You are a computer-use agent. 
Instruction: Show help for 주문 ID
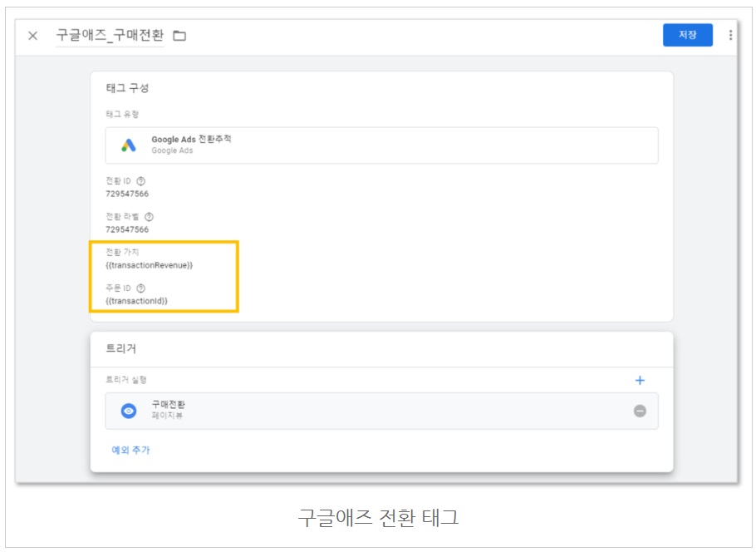140,288
